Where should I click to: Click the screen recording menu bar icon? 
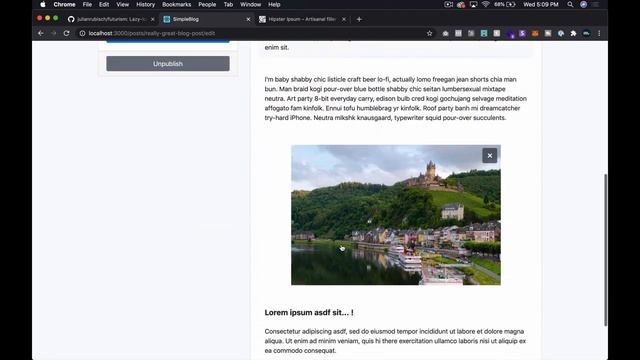[449, 4]
